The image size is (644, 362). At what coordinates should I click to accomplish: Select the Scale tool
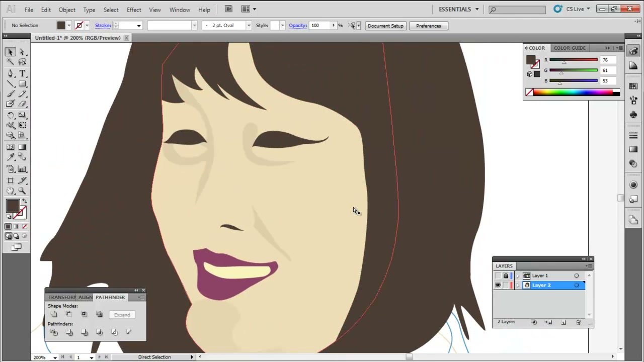pos(22,115)
